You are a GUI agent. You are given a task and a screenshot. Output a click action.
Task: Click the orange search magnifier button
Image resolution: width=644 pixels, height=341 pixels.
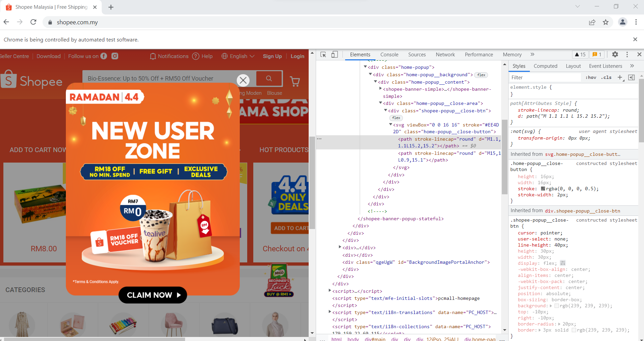click(269, 79)
